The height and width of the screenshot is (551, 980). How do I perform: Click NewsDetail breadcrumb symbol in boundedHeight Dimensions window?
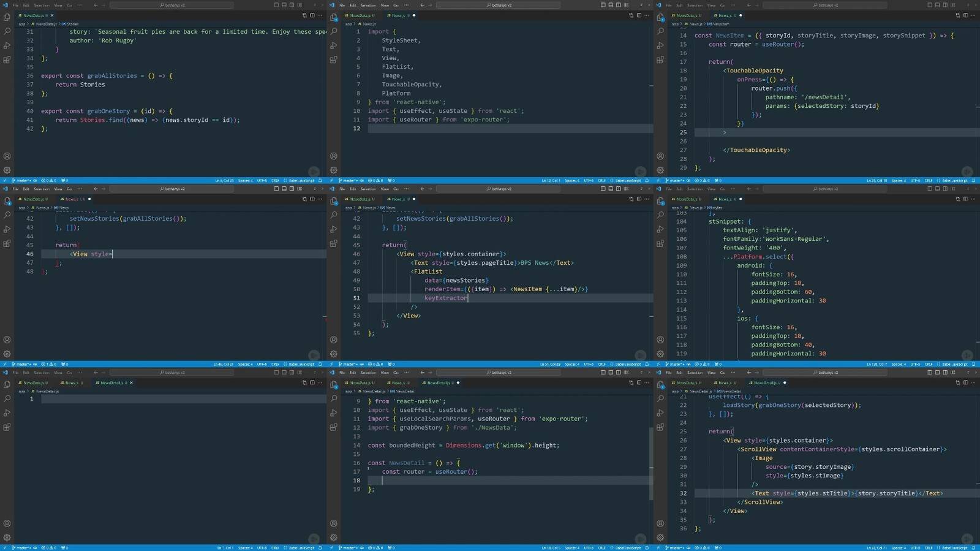point(403,391)
